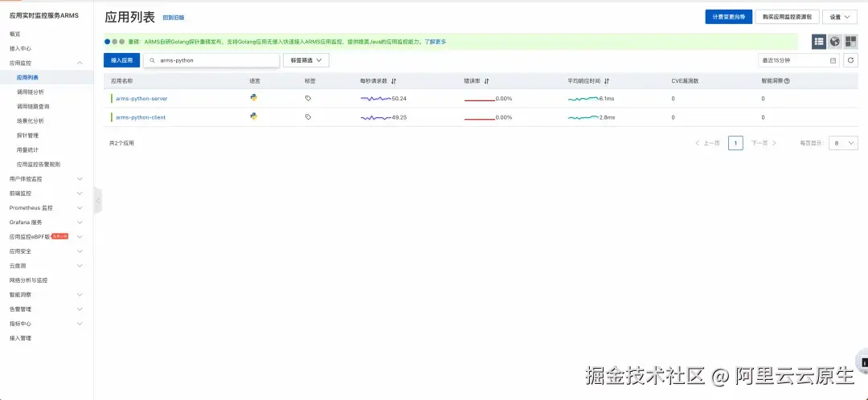Screen dimensions: 868x400
Task: Open 网络分析与监控 in the sidebar
Action: [x=29, y=280]
